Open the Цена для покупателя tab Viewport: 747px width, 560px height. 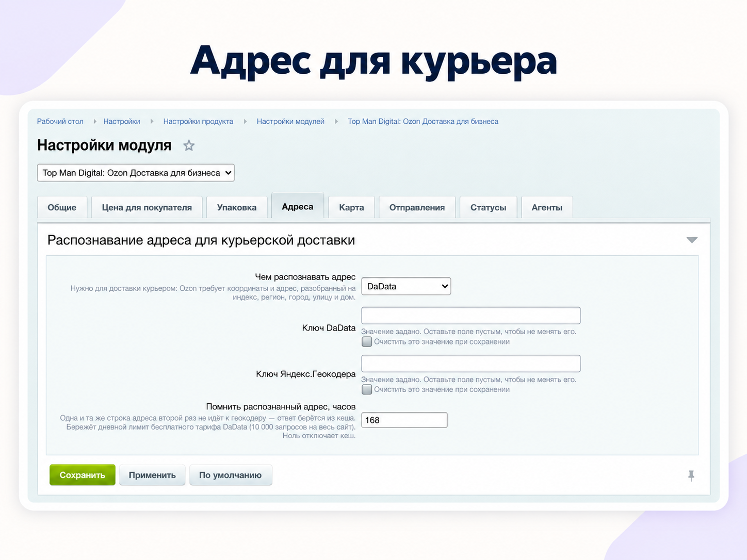click(147, 207)
